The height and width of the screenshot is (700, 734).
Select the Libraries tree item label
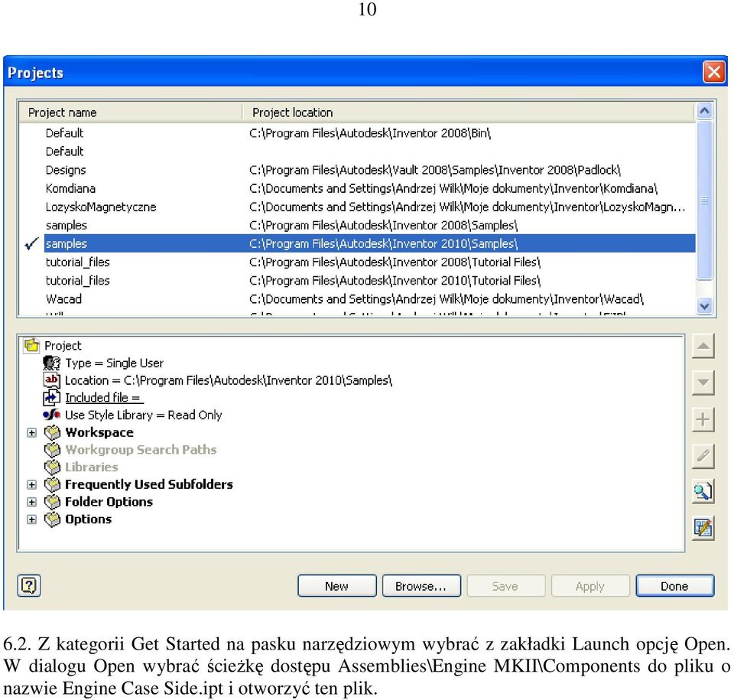(x=91, y=467)
